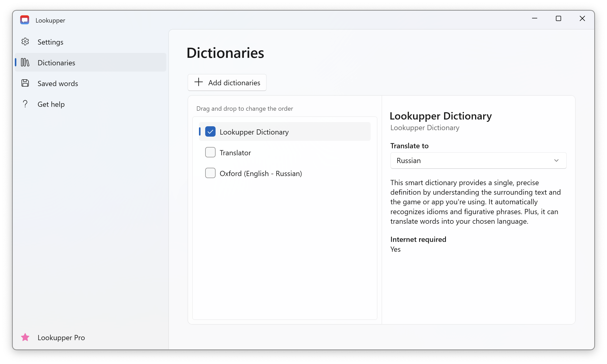
Task: Click the Settings gear icon
Action: pyautogui.click(x=25, y=42)
